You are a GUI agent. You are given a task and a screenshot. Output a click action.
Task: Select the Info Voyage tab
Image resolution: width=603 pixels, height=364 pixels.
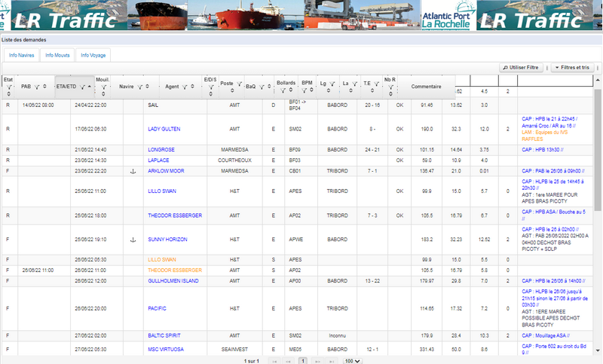pos(93,55)
